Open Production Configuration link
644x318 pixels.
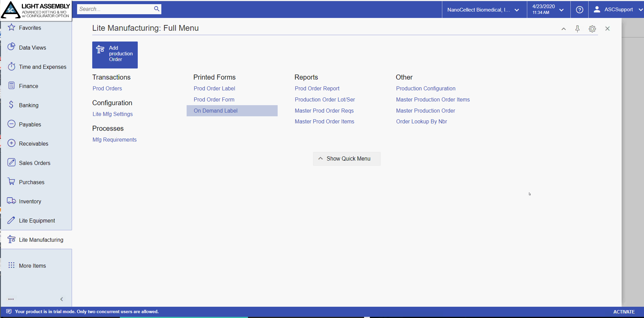click(x=425, y=88)
